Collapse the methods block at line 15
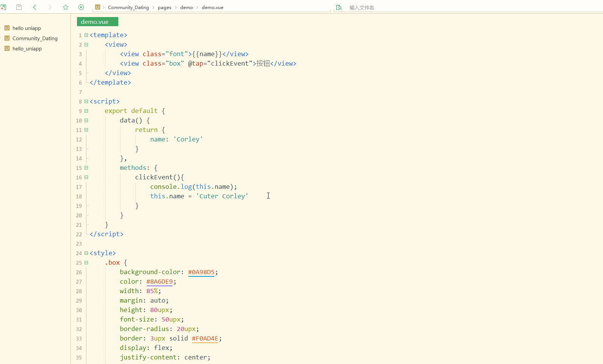Screen dimensions: 603x364 click(86, 168)
